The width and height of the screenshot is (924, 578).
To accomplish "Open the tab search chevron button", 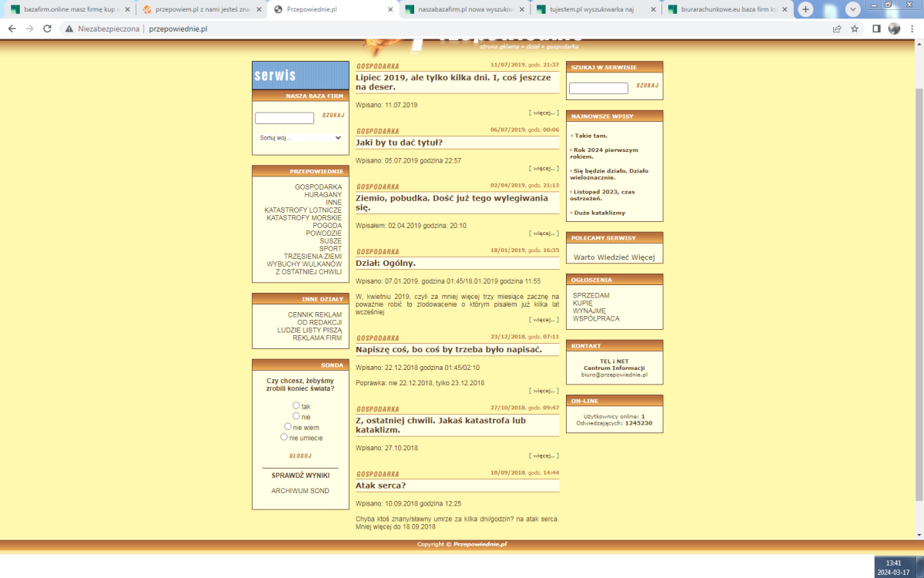I will point(852,9).
